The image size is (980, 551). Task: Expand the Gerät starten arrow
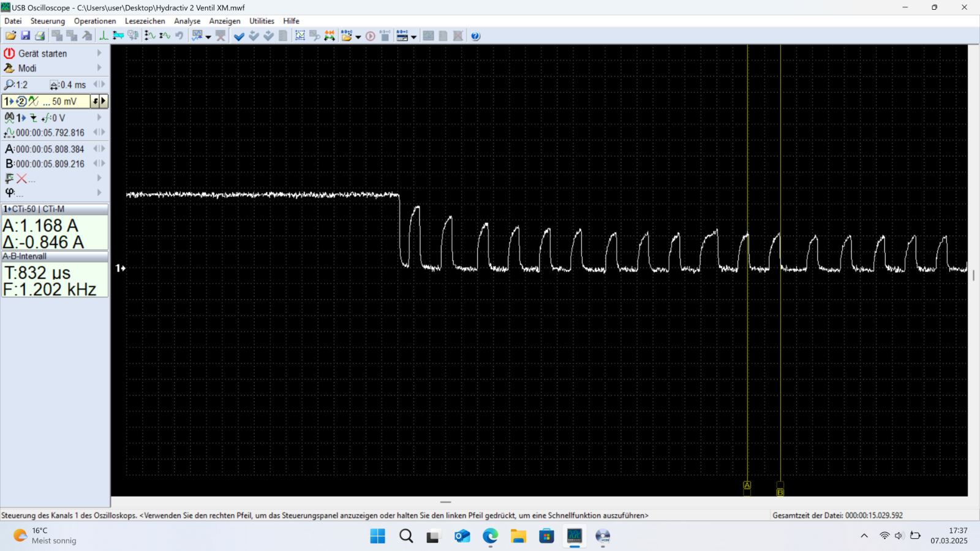pyautogui.click(x=99, y=53)
